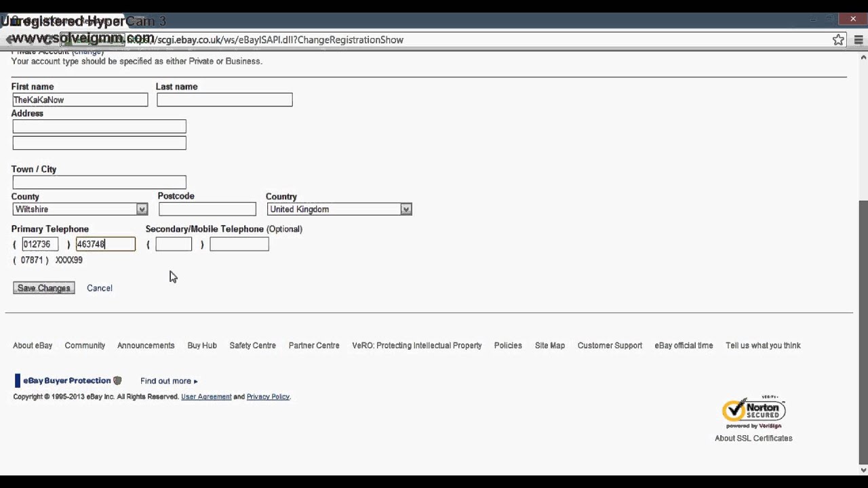Viewport: 868px width, 488px height.
Task: Open the About eBay link
Action: coord(33,346)
